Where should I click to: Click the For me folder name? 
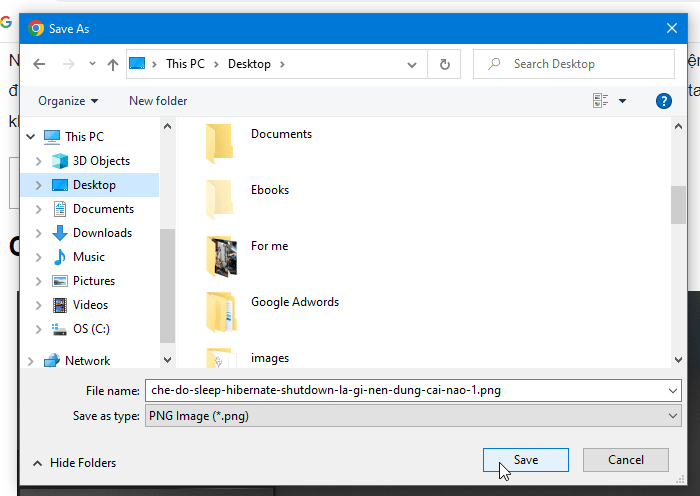(269, 246)
